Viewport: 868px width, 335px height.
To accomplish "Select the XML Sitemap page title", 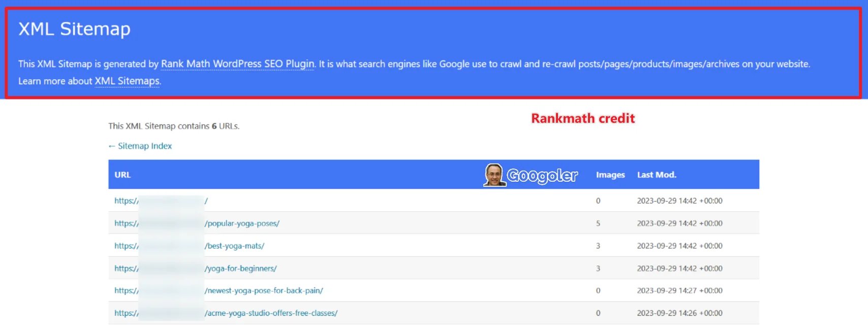I will tap(75, 29).
